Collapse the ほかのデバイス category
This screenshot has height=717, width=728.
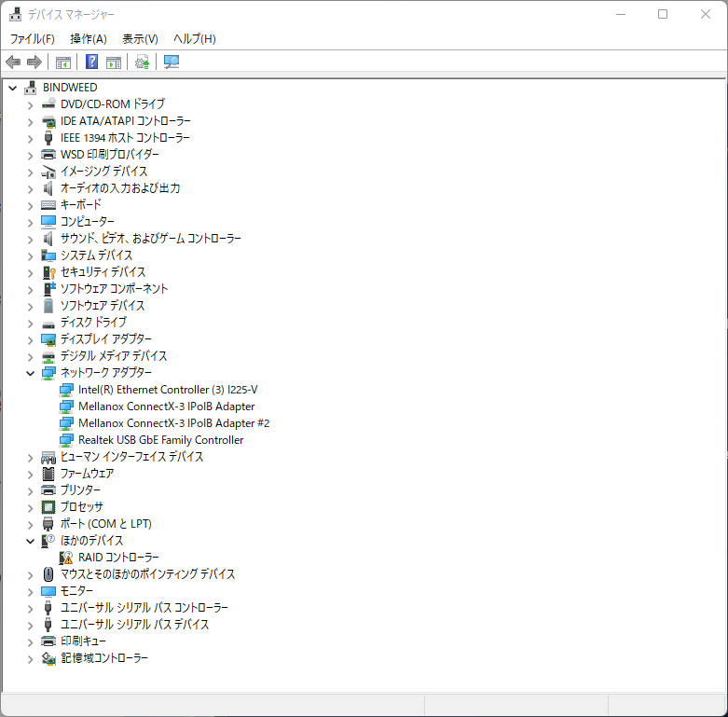tap(31, 541)
